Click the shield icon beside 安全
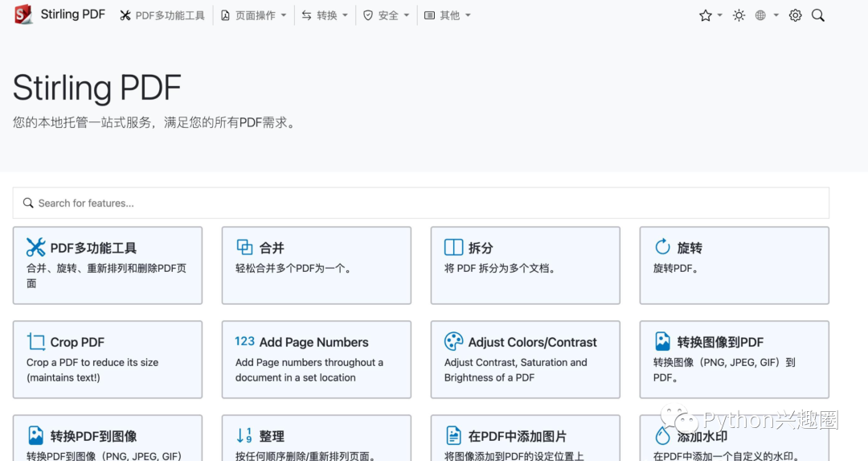This screenshot has height=461, width=868. click(x=368, y=15)
